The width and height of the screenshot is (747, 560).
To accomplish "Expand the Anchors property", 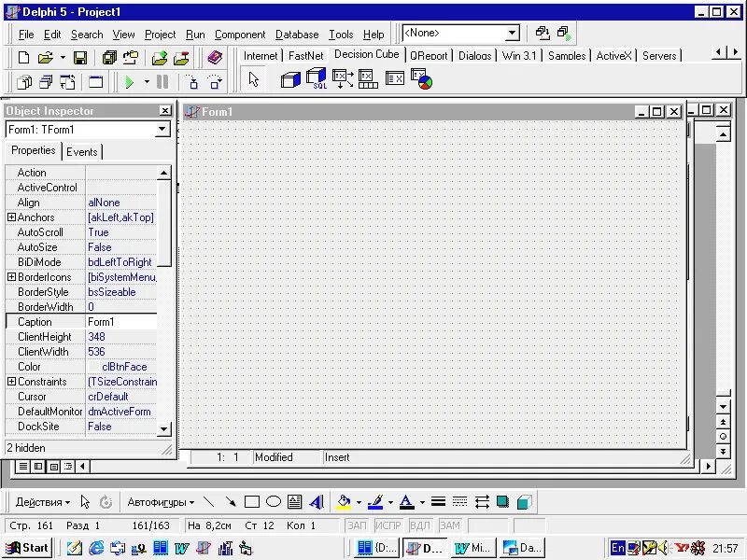I will coord(11,217).
